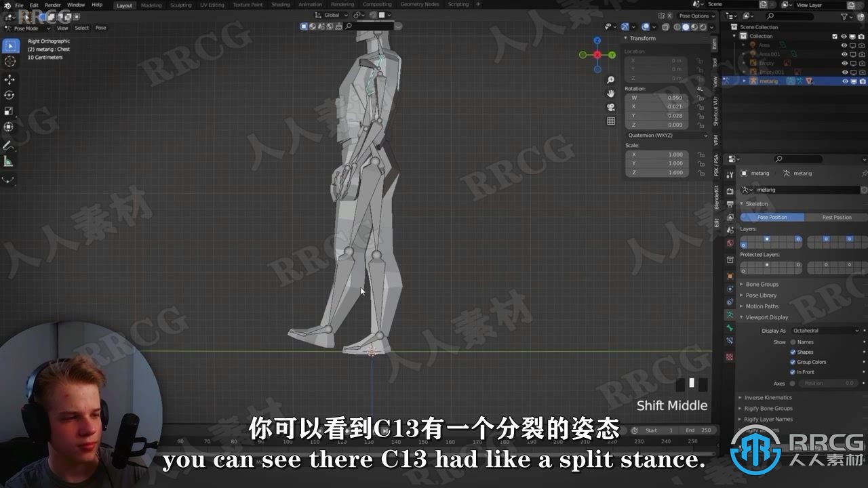This screenshot has height=488, width=868.
Task: Open the Armature data properties tab
Action: (x=730, y=314)
